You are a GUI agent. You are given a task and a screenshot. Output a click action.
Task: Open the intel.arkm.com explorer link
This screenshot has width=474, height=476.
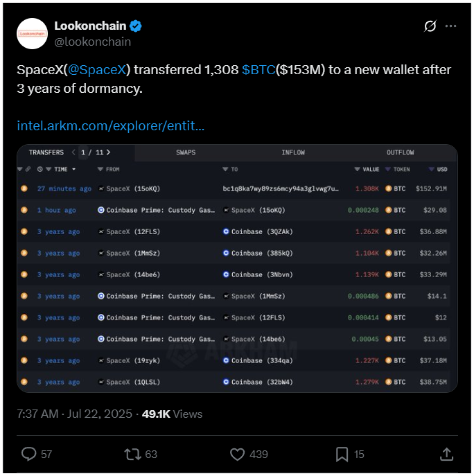(110, 125)
